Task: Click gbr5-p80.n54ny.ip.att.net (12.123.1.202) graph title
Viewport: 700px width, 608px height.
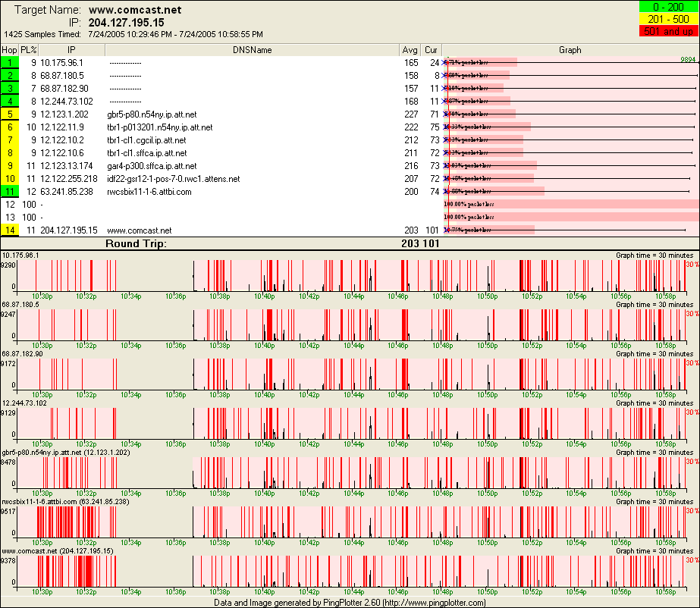Action: pos(66,453)
